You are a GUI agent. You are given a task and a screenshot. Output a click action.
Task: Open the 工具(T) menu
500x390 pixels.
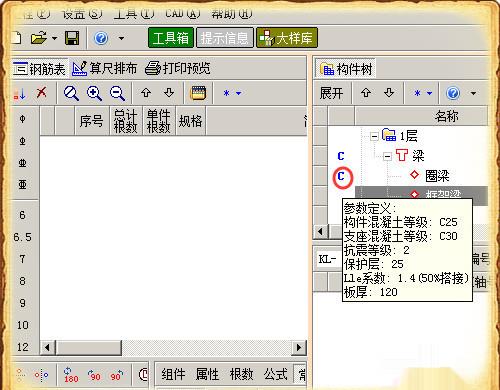tap(134, 13)
